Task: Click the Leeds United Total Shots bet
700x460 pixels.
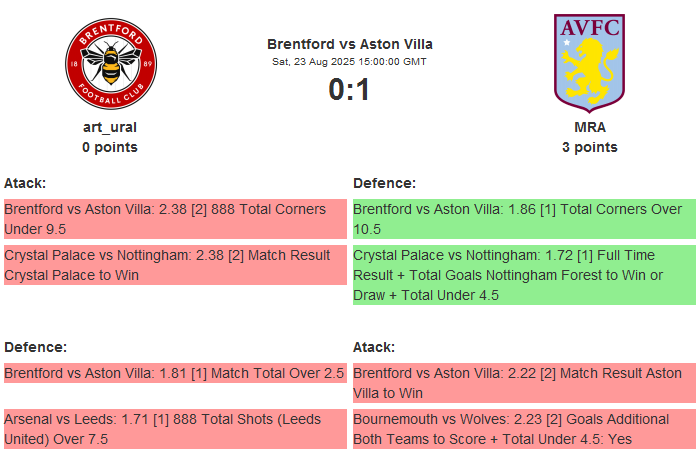Action: coord(174,429)
